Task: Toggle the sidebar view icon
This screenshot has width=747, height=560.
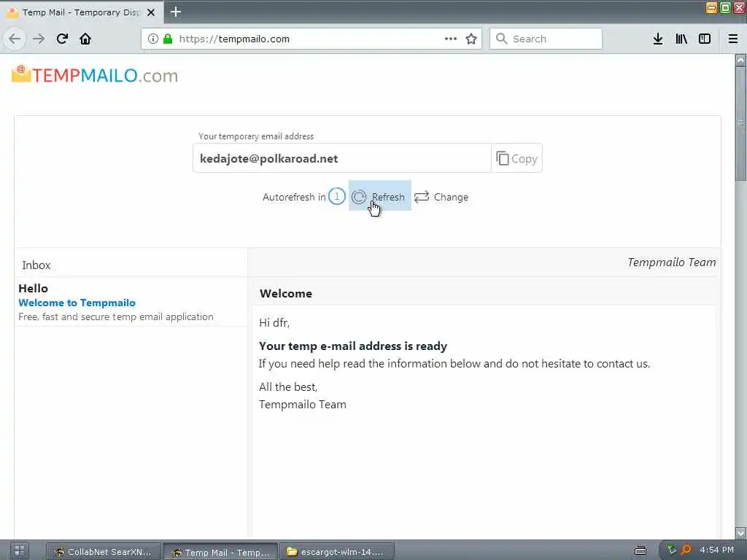Action: coord(705,39)
